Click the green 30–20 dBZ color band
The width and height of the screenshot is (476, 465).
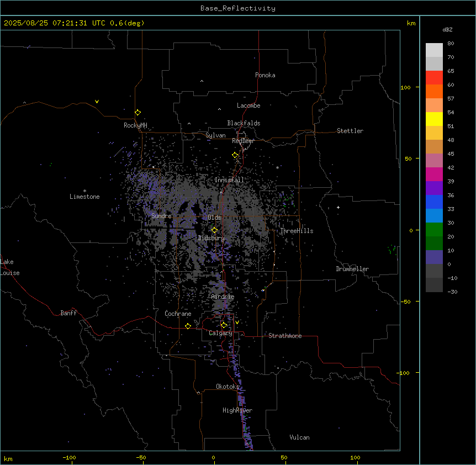434,230
